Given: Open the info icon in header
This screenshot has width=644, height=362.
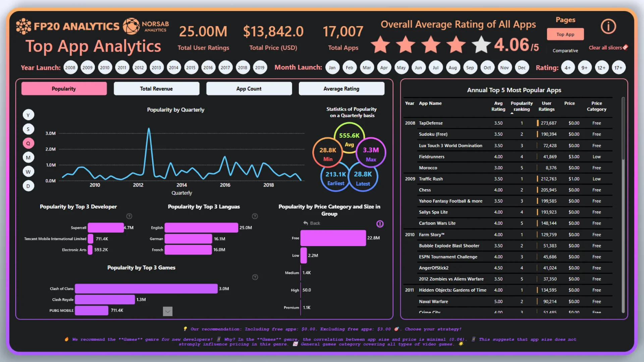Looking at the screenshot, I should [x=608, y=26].
